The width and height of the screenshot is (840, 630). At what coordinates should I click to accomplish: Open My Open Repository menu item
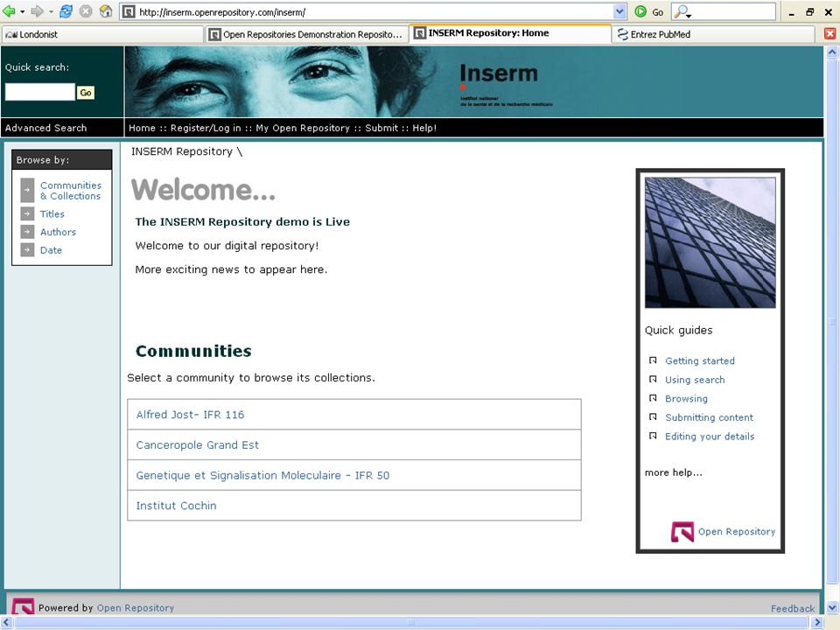303,128
